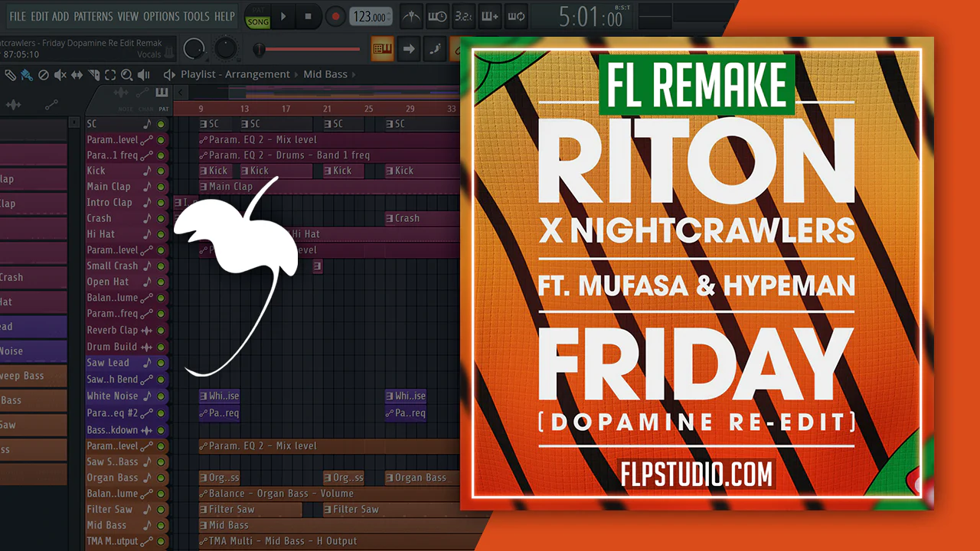Screen dimensions: 980x551
Task: Click bar 17 on the timeline ruler
Action: pos(286,109)
